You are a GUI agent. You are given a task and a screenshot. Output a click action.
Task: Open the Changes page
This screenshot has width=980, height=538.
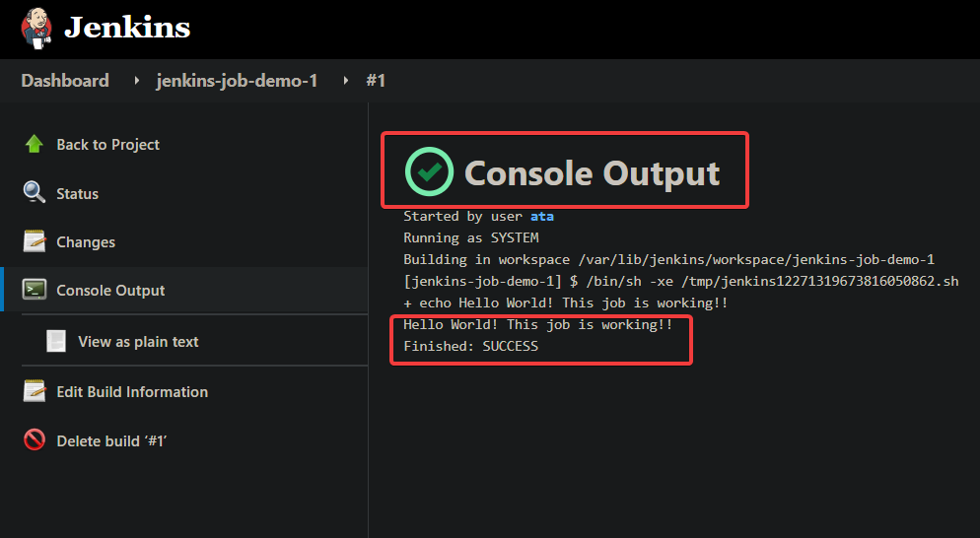point(86,242)
